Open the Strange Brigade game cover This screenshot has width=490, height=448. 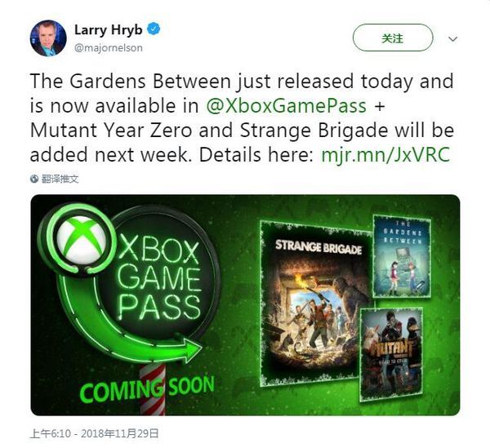(317, 303)
